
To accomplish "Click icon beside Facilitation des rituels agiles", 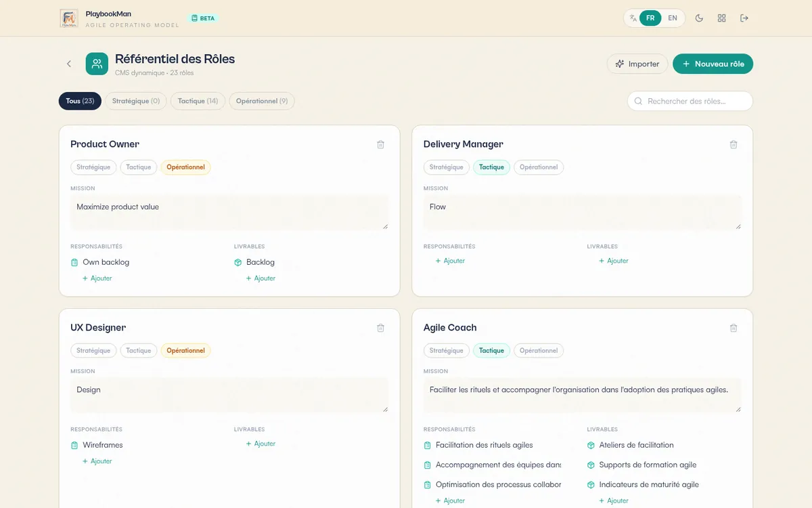I will point(428,446).
